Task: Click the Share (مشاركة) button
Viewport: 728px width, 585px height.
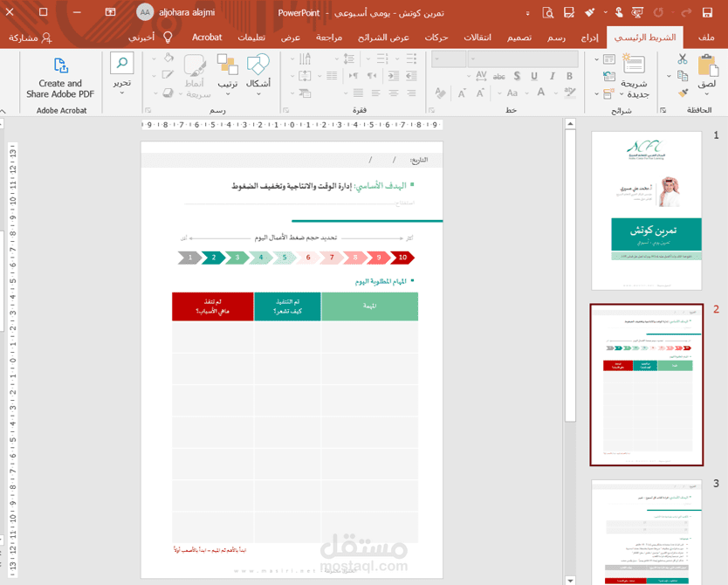Action: 31,38
